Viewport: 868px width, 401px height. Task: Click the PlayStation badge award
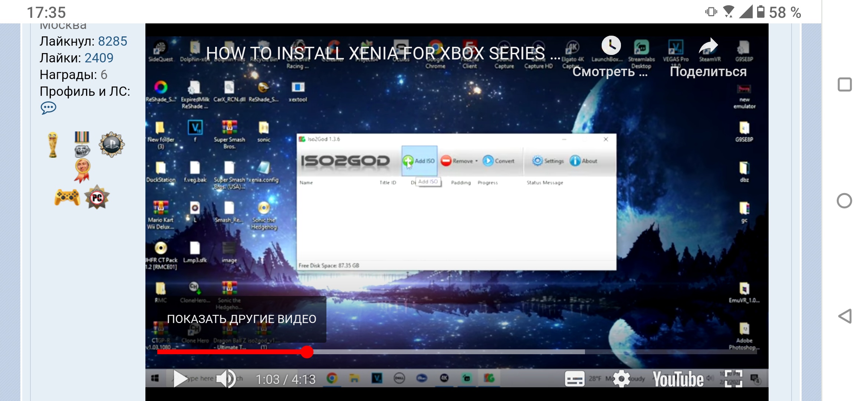click(x=112, y=144)
